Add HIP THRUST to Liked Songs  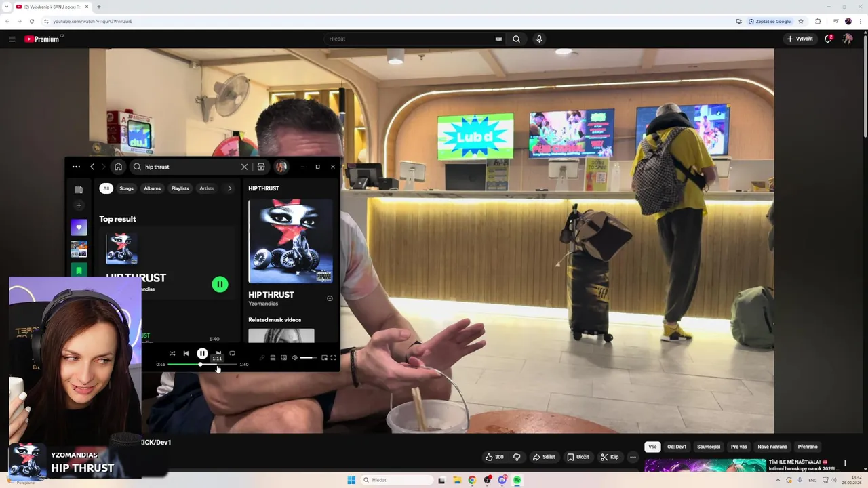tap(330, 298)
